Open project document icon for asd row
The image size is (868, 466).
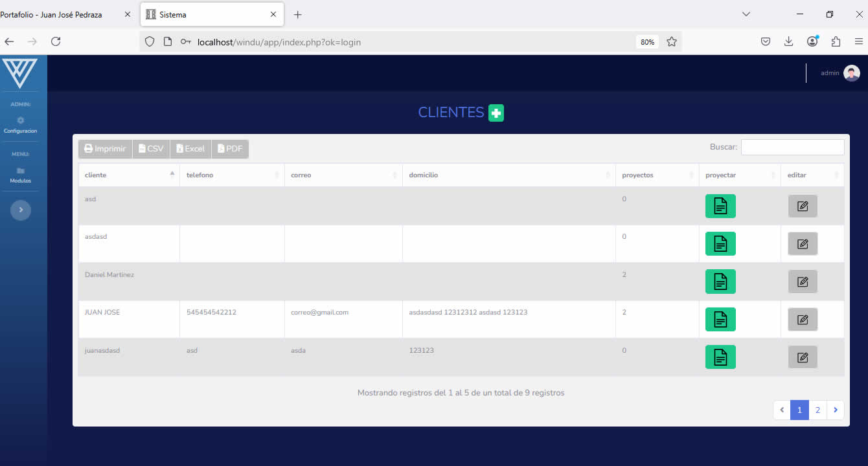pyautogui.click(x=720, y=206)
